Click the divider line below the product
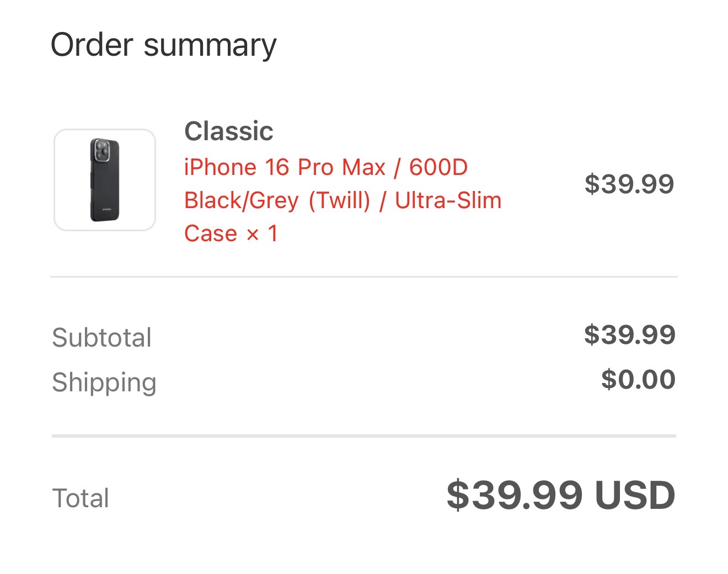Screen dimensions: 728x574 click(x=364, y=277)
